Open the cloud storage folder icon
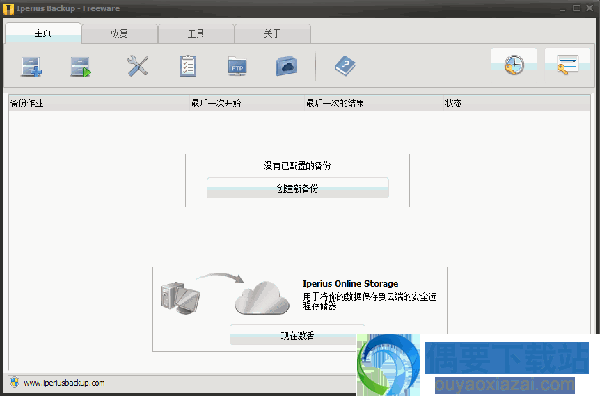The height and width of the screenshot is (396, 600). pos(287,66)
